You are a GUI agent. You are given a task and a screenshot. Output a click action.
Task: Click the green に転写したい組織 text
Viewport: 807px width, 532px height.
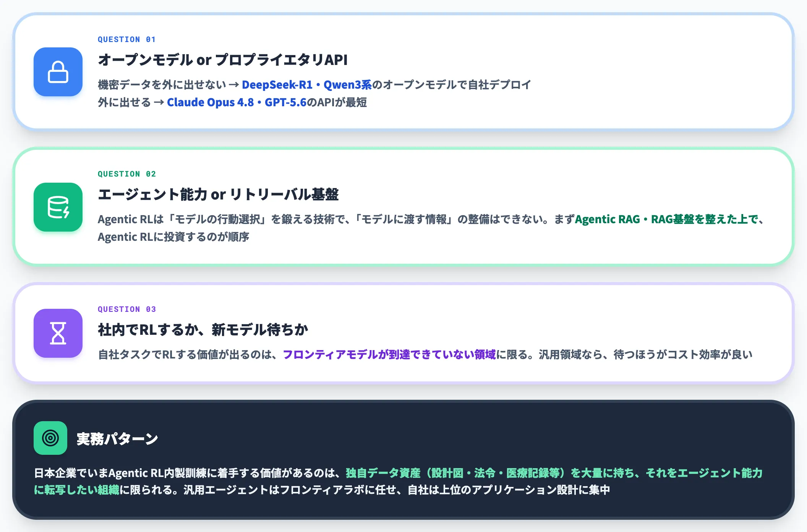point(76,490)
